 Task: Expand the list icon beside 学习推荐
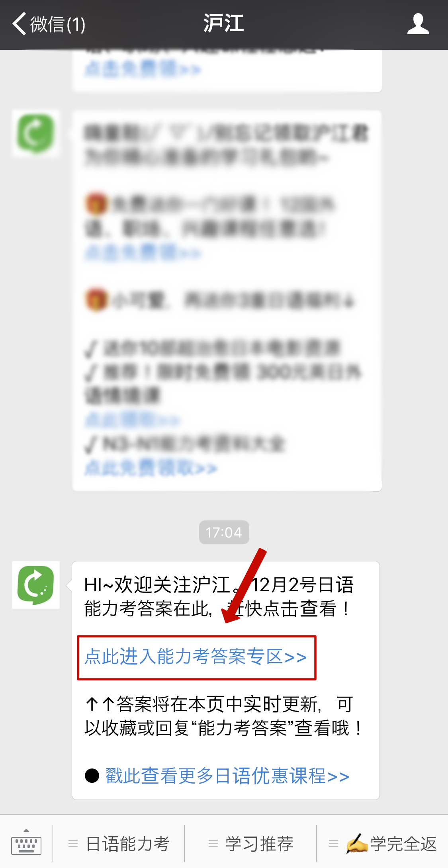pos(213,844)
